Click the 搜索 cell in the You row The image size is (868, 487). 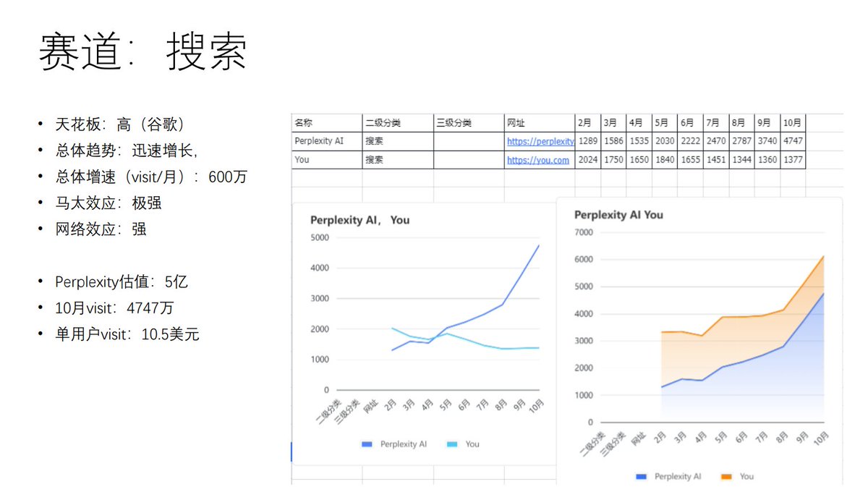[x=398, y=160]
